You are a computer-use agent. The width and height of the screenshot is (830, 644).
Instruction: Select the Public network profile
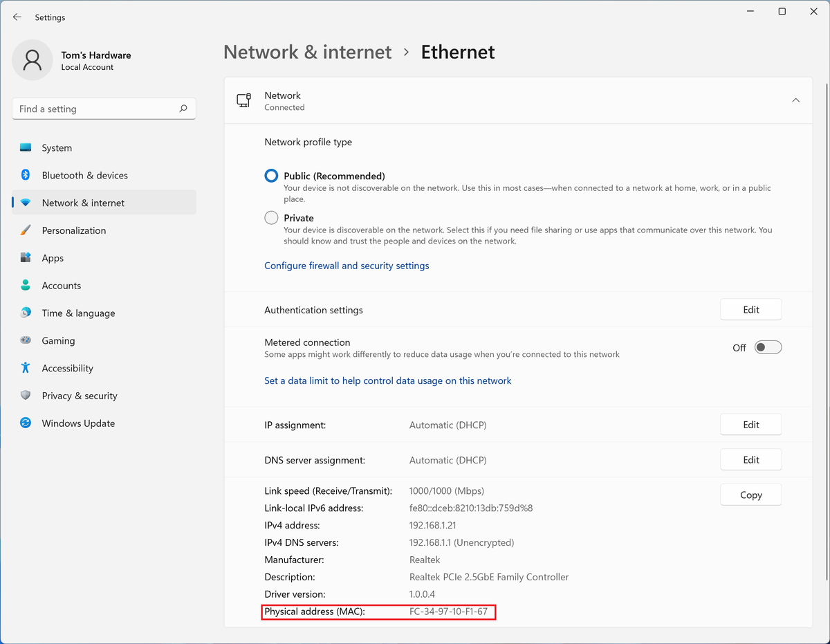pyautogui.click(x=270, y=176)
